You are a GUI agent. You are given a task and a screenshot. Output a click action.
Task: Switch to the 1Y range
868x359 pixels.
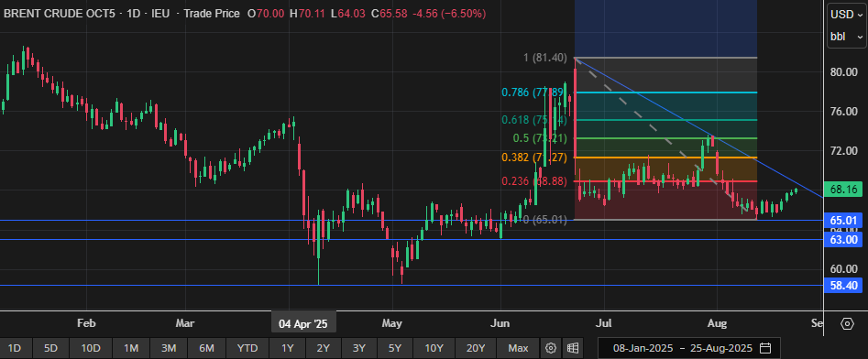287,348
